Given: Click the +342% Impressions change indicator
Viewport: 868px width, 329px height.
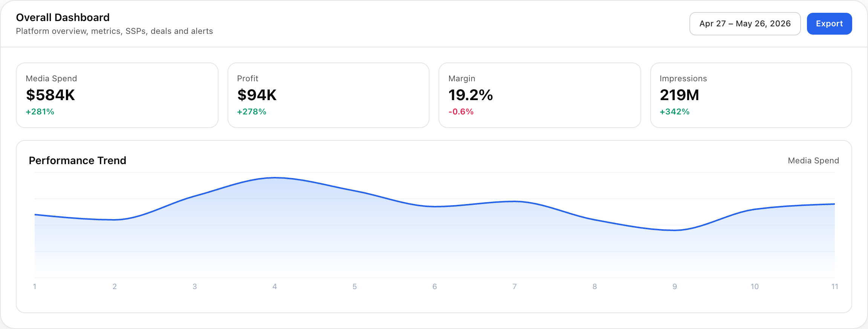Looking at the screenshot, I should point(674,112).
